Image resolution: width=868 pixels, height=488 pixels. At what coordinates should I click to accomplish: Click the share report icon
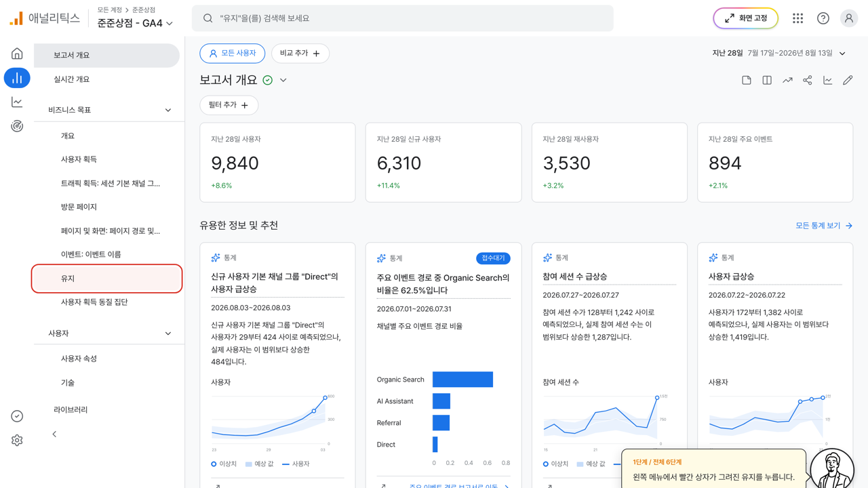(x=807, y=80)
